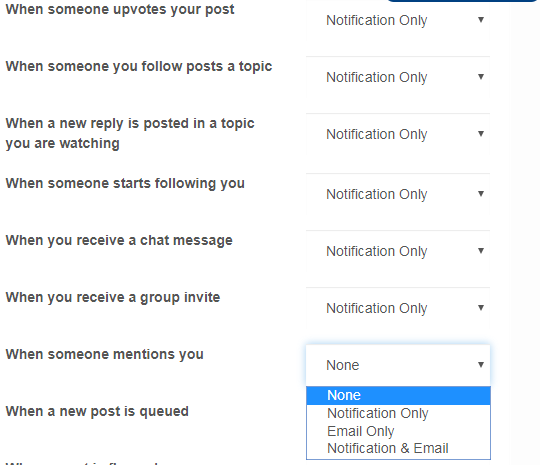Collapse the mentions dropdown showing None
The height and width of the screenshot is (465, 540).
click(398, 365)
